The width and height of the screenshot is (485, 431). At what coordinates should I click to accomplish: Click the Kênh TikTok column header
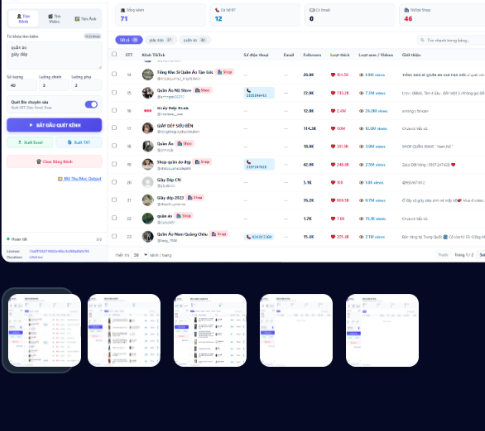point(153,55)
